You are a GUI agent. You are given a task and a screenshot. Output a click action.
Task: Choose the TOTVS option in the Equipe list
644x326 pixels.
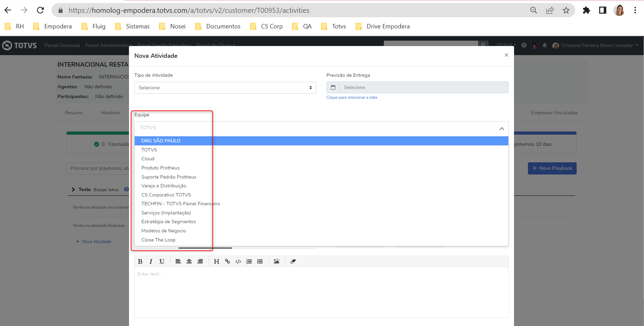click(x=321, y=150)
